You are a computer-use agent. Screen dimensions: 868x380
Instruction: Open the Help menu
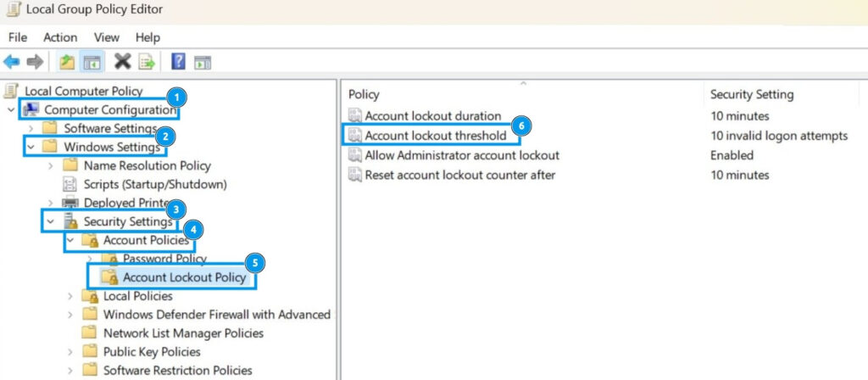[x=147, y=37]
